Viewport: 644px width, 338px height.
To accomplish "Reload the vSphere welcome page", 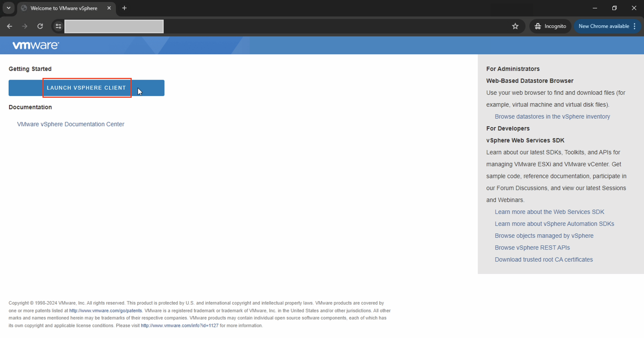I will click(x=40, y=26).
